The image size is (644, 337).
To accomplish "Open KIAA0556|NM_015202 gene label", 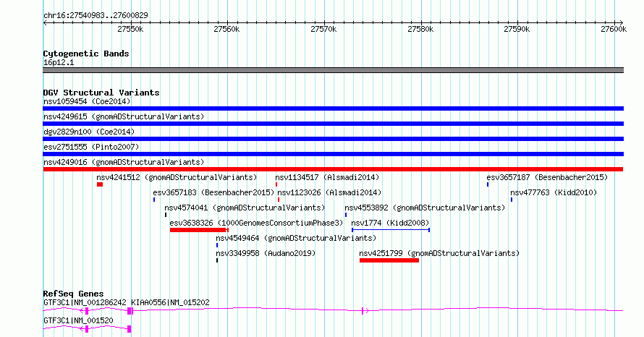I will [170, 302].
